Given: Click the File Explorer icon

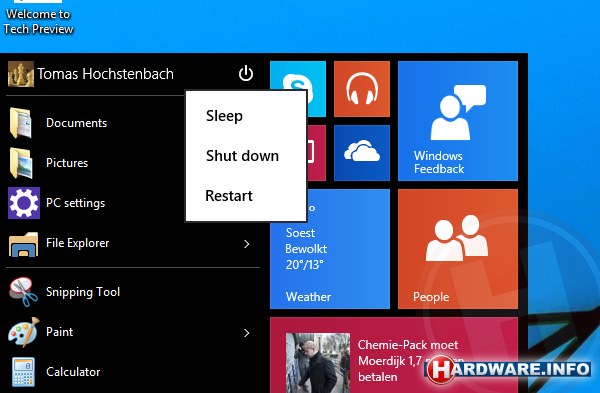Looking at the screenshot, I should tap(23, 244).
